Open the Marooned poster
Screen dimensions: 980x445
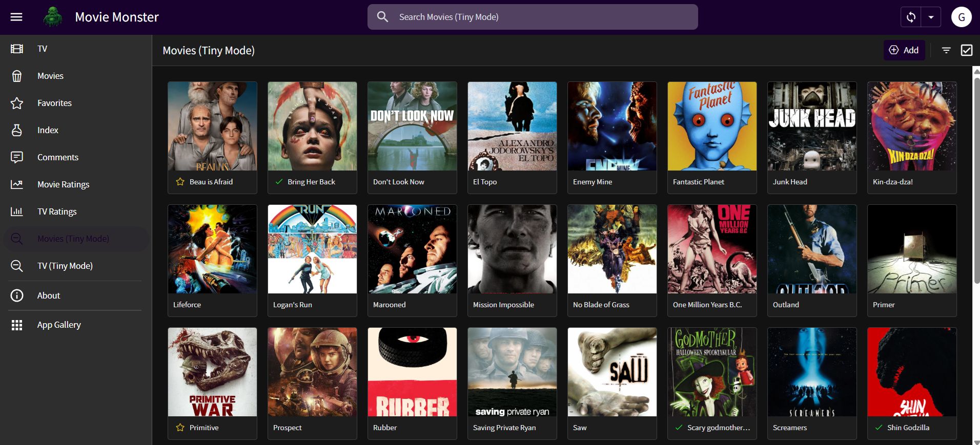pyautogui.click(x=412, y=249)
